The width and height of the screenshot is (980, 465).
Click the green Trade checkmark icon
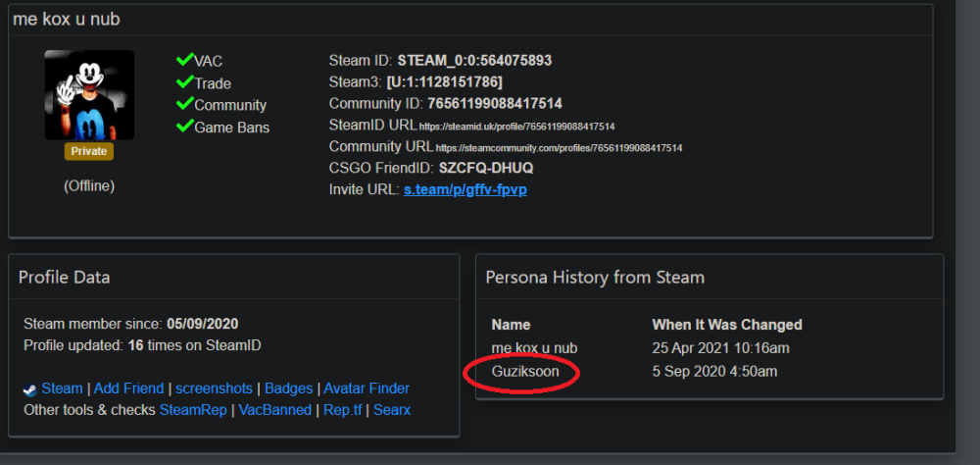pos(185,82)
